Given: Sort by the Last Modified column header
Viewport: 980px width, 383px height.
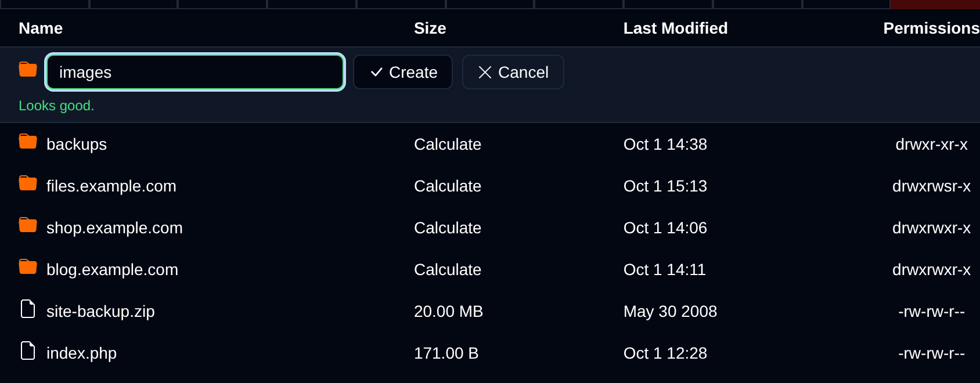Looking at the screenshot, I should (676, 28).
